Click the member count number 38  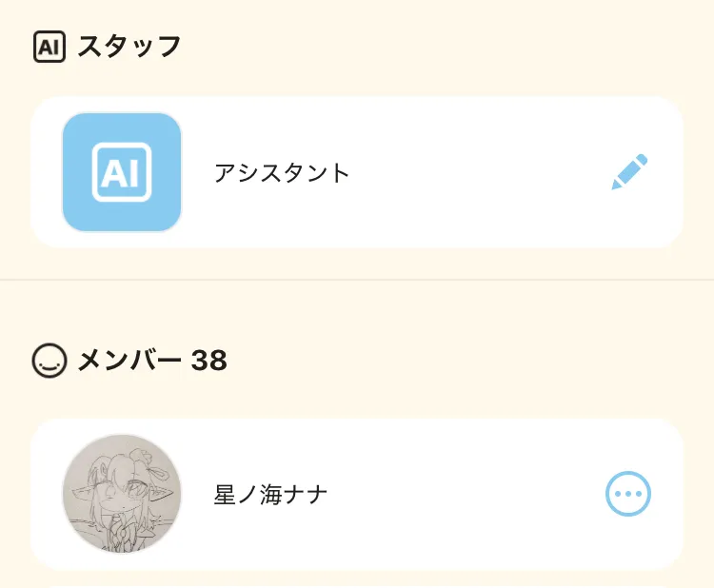pyautogui.click(x=209, y=361)
